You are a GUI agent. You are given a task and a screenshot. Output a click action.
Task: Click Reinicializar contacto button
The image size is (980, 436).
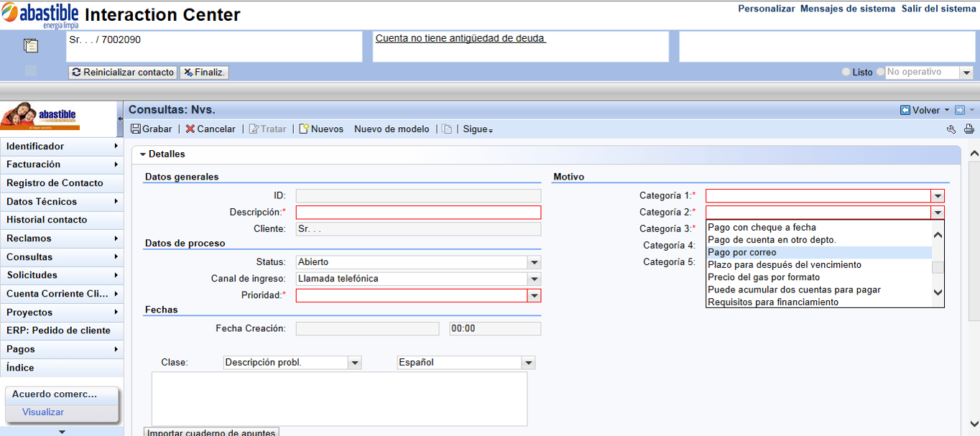[x=123, y=73]
